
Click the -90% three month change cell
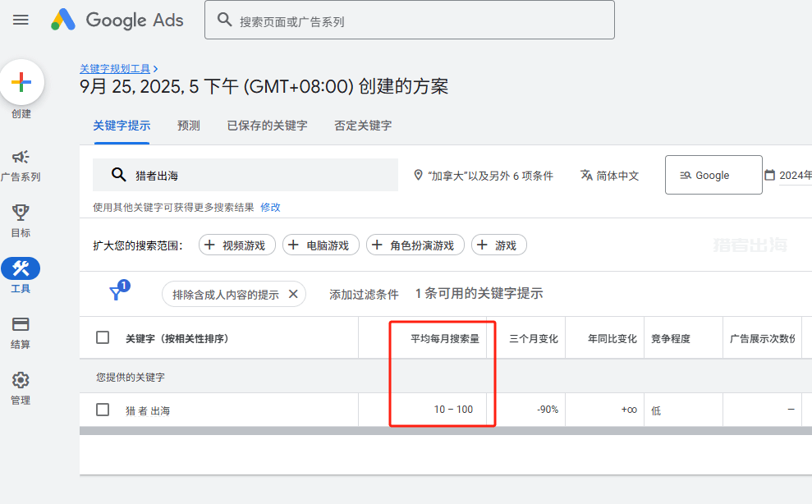548,410
